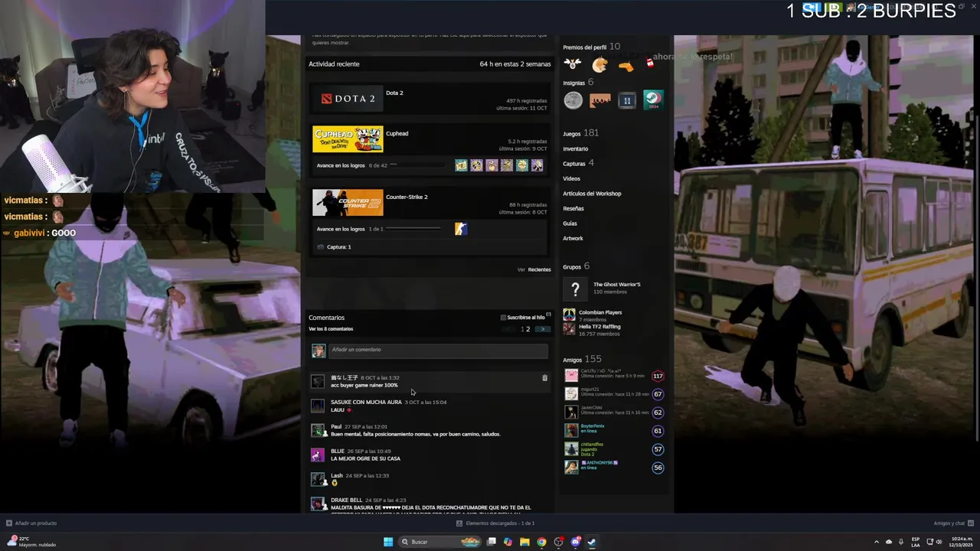
Task: Open friend AN7HONY96 profile
Action: pos(599,462)
